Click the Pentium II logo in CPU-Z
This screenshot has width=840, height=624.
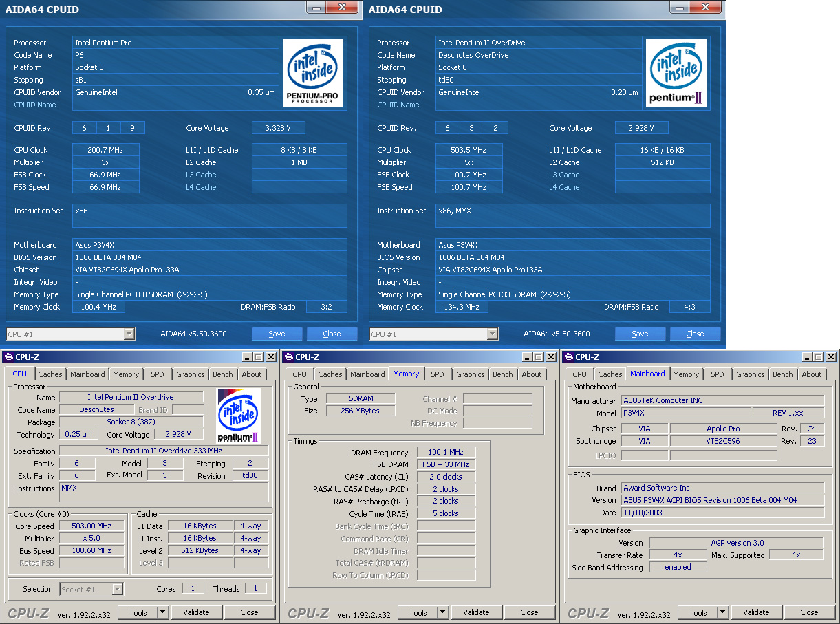tap(237, 416)
